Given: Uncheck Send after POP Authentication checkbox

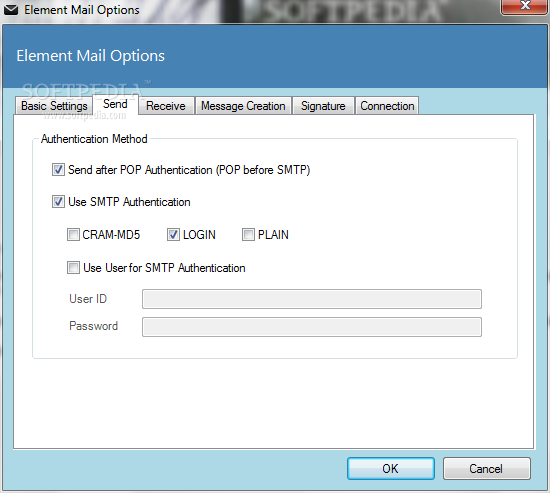Looking at the screenshot, I should [x=58, y=170].
